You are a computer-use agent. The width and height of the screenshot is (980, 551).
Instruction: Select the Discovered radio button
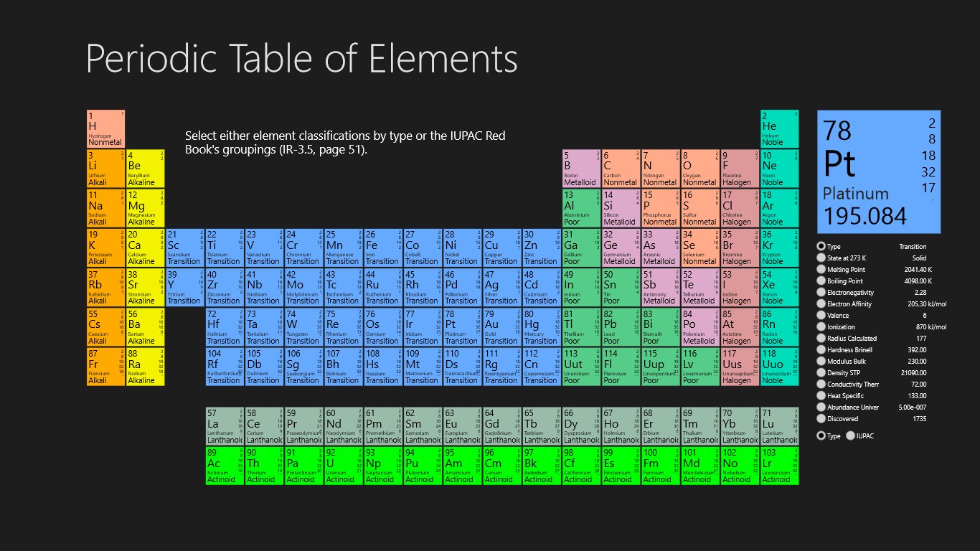click(821, 418)
